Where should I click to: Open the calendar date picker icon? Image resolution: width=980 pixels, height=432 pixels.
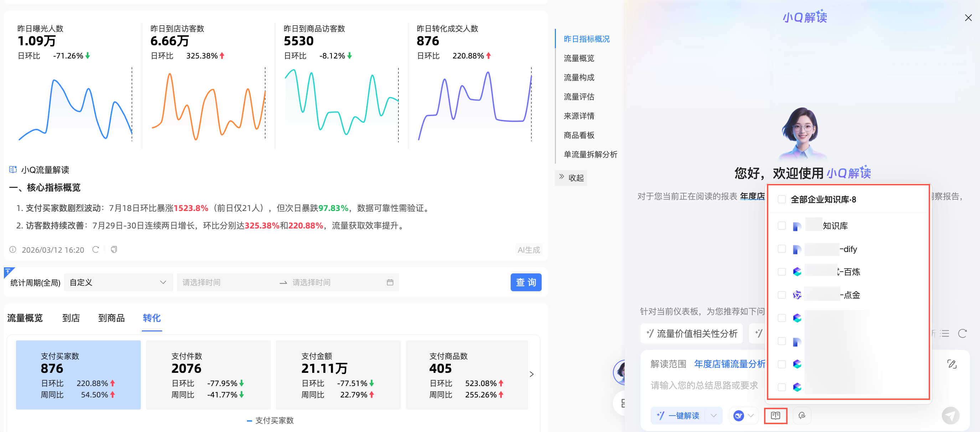pyautogui.click(x=390, y=282)
